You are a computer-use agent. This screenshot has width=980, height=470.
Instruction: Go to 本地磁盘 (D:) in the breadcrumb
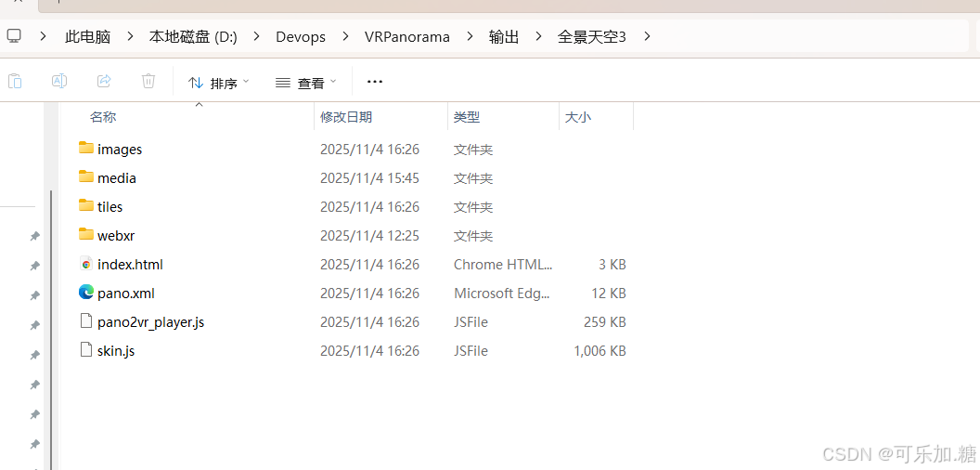(193, 37)
